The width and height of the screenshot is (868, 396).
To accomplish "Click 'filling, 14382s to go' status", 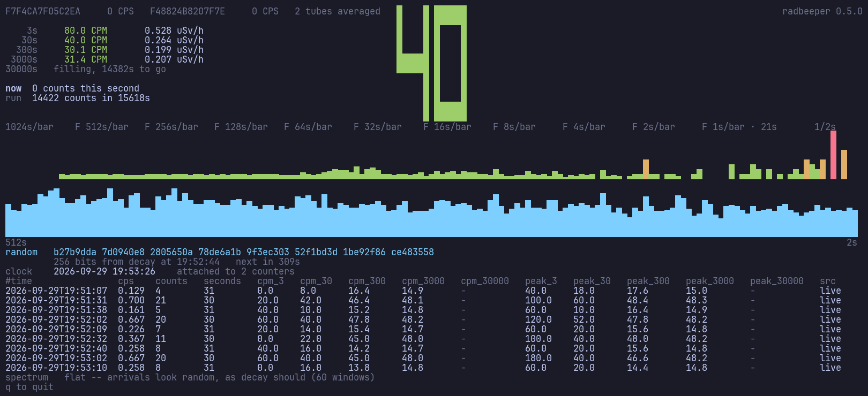I will [110, 69].
